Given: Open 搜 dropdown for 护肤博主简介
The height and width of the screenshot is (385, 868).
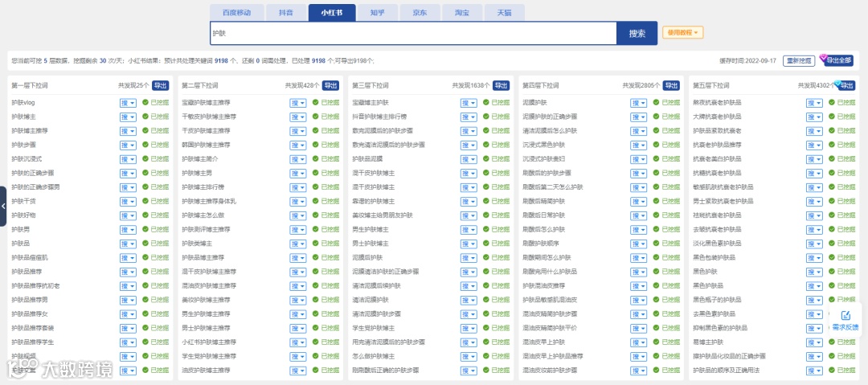Looking at the screenshot, I should pos(298,159).
